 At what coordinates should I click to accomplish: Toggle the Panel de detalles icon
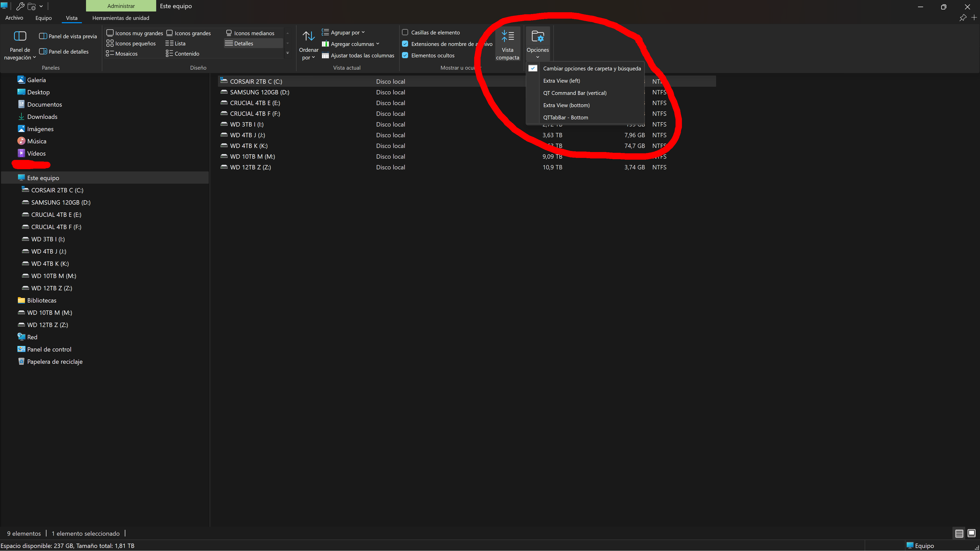tap(43, 51)
